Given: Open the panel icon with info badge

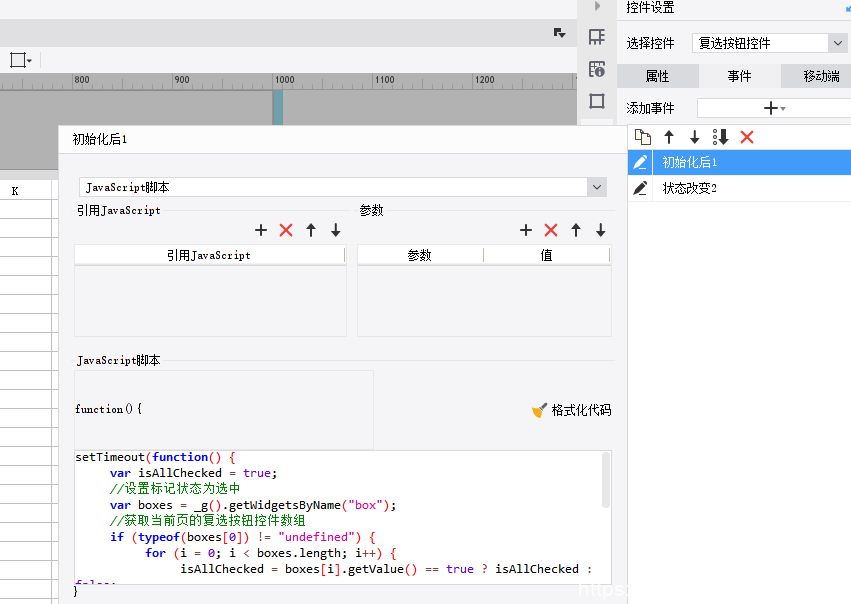Looking at the screenshot, I should coord(597,69).
